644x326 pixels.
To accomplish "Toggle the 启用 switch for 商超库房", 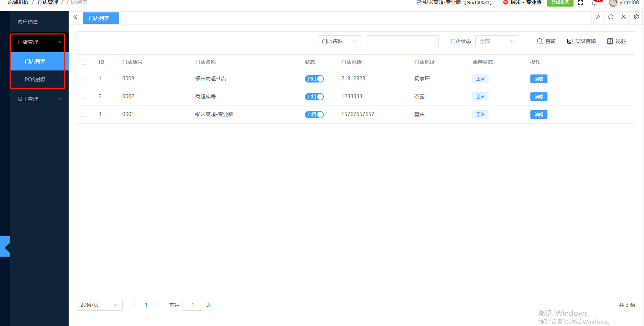I will [314, 97].
